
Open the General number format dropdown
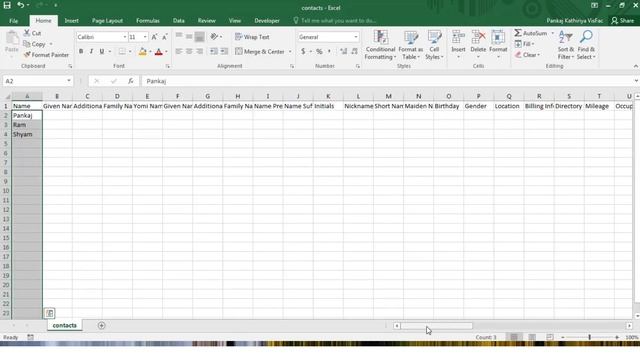pos(356,37)
